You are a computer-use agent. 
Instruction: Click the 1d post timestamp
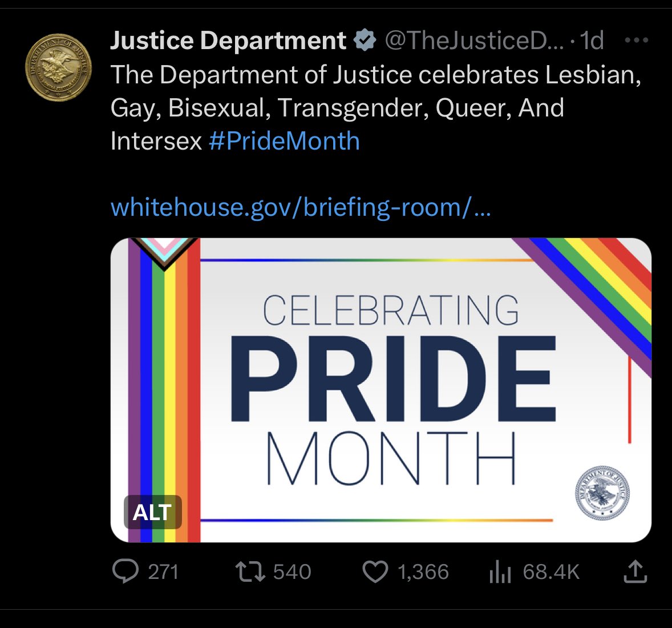coord(592,41)
